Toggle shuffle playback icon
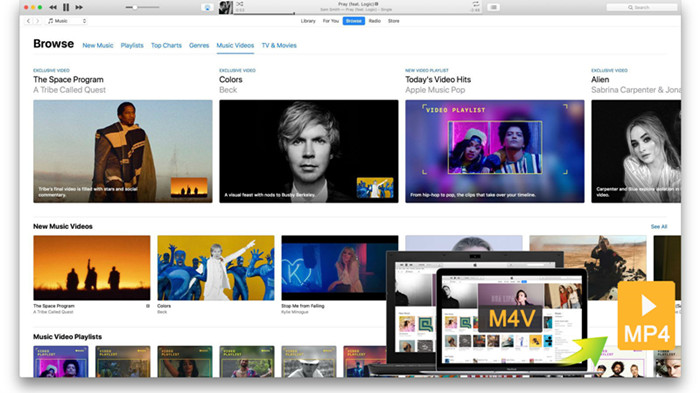This screenshot has height=393, width=700. [240, 4]
